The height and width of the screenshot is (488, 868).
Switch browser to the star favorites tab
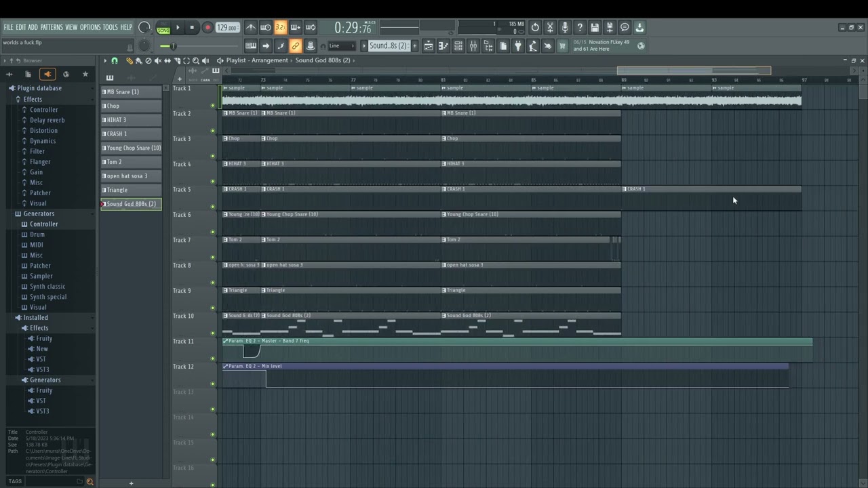tap(85, 74)
